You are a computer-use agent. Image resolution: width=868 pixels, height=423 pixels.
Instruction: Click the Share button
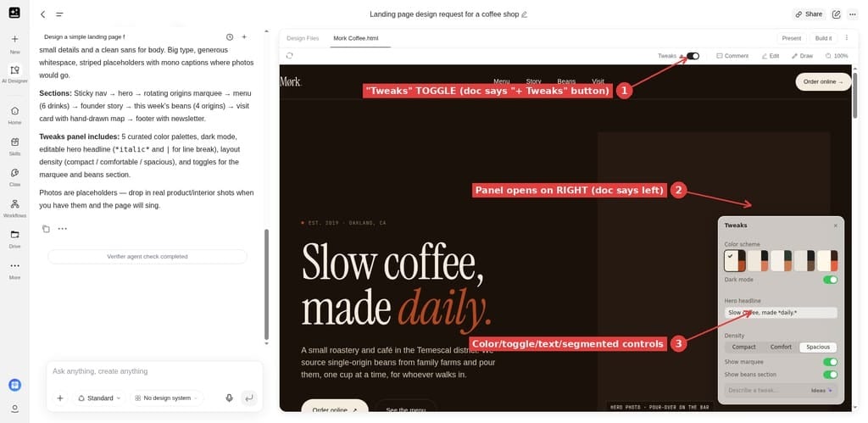click(809, 14)
